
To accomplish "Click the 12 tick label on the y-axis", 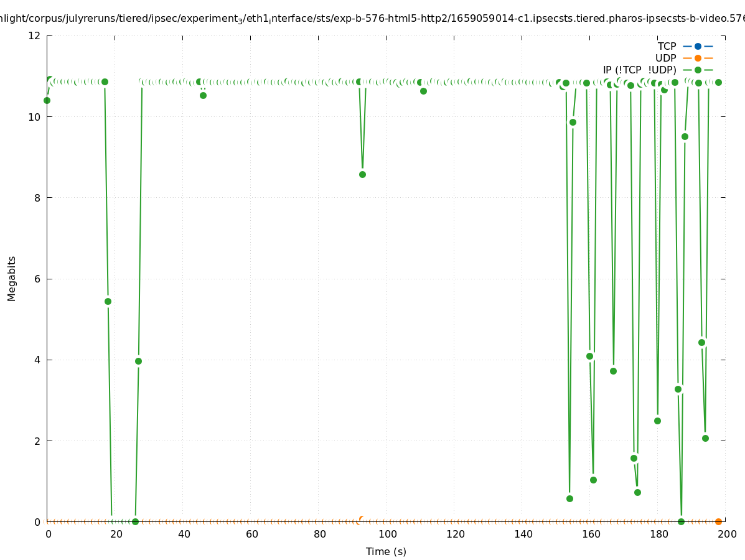I will [x=35, y=35].
